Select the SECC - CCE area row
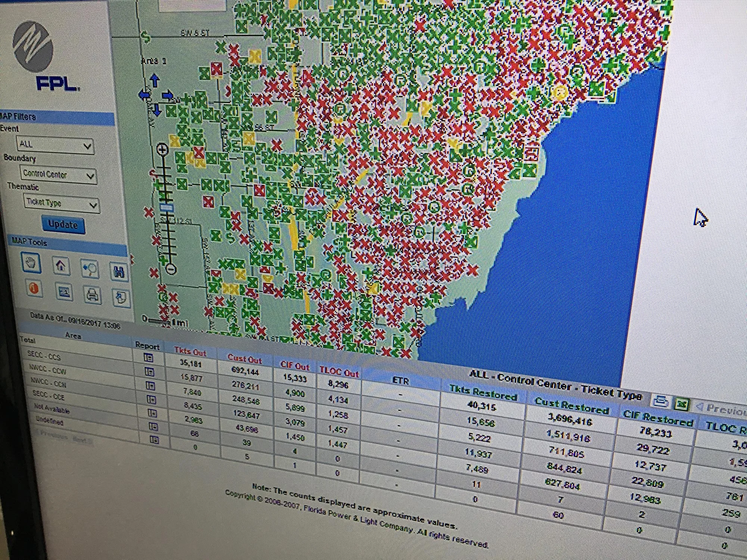 click(x=49, y=395)
